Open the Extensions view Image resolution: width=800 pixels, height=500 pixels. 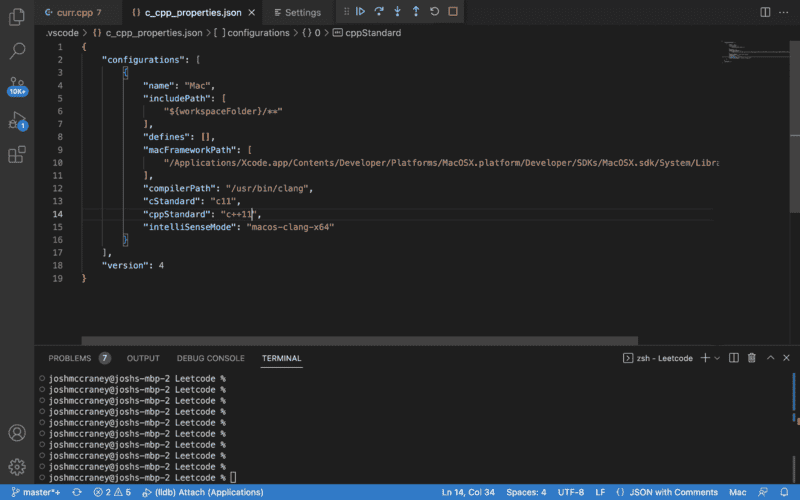click(x=17, y=154)
